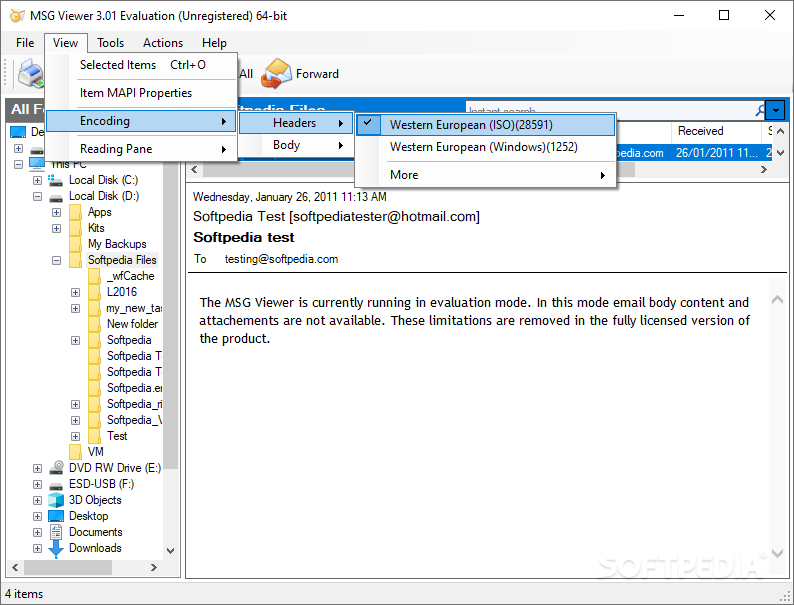Click the instant search magnifier icon
The image size is (794, 605).
tap(760, 109)
